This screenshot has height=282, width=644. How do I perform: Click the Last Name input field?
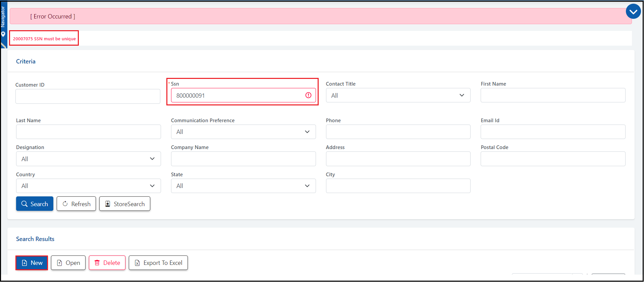point(88,132)
